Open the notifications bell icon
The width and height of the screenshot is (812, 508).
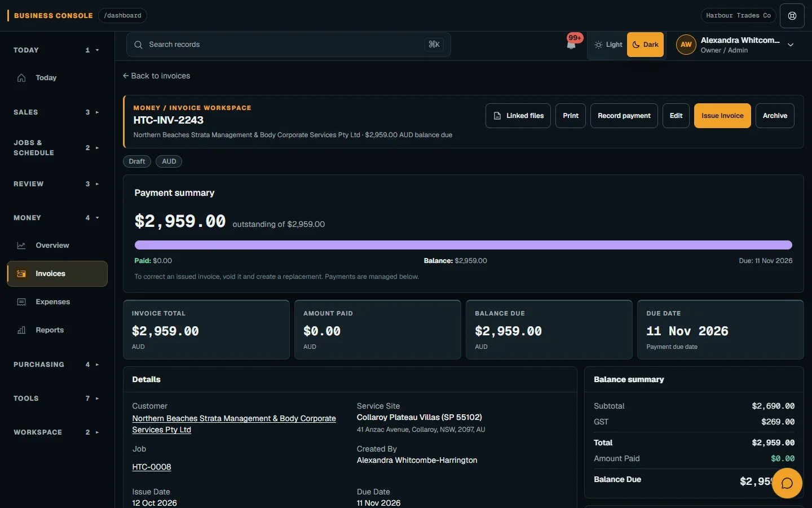(571, 45)
